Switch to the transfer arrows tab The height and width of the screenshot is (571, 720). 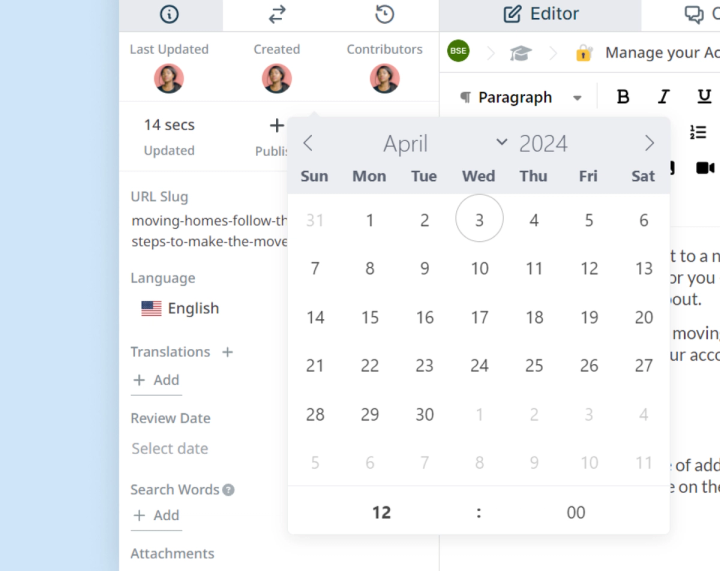[x=277, y=14]
